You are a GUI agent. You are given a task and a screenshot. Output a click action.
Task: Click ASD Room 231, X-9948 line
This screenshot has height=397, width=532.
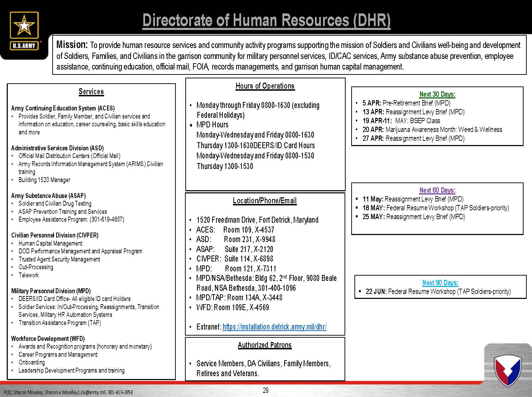tap(236, 239)
